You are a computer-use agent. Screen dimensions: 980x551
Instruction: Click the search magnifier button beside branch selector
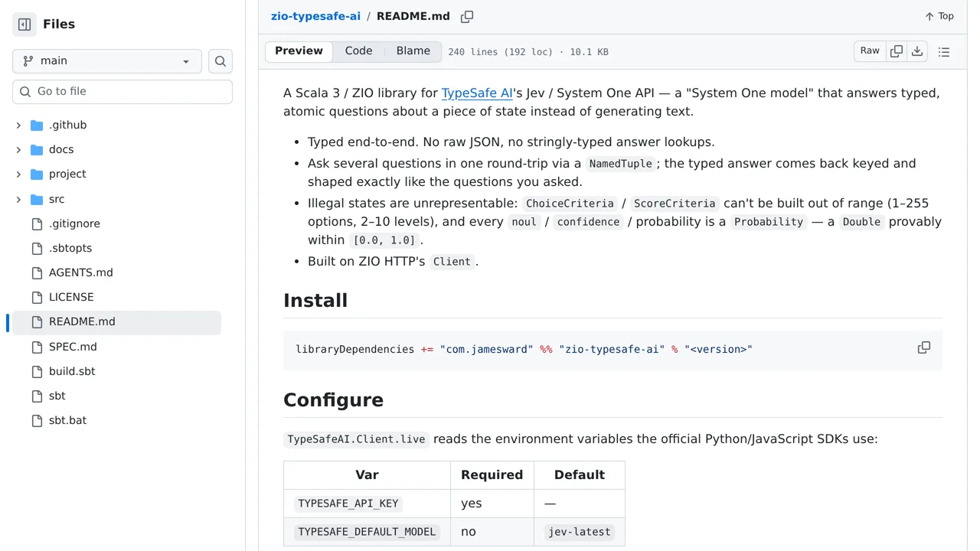[x=220, y=61]
